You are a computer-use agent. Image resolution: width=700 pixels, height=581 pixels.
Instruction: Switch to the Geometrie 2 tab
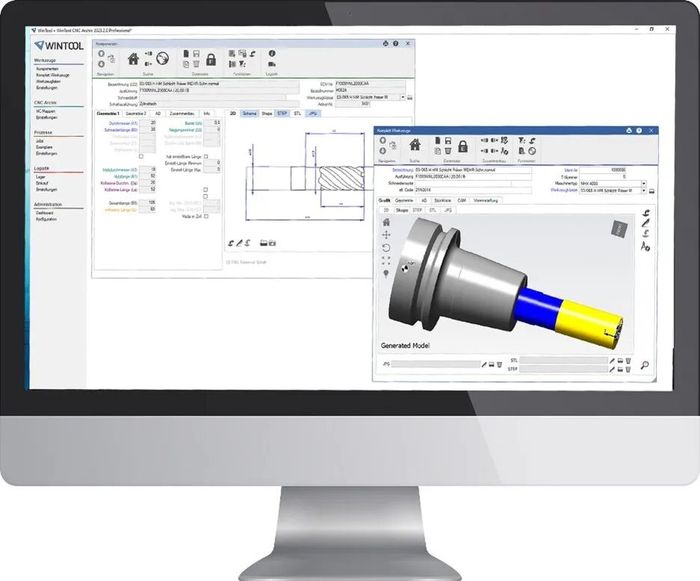(136, 114)
